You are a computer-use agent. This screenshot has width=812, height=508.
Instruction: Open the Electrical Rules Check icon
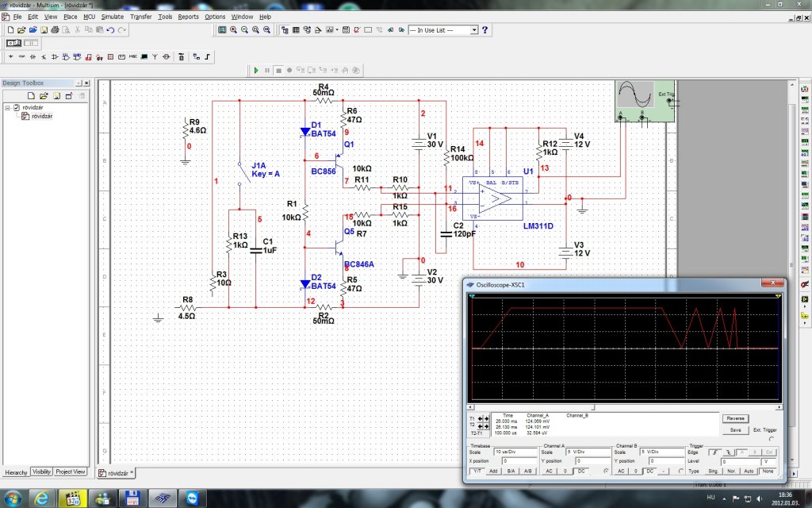point(357,30)
